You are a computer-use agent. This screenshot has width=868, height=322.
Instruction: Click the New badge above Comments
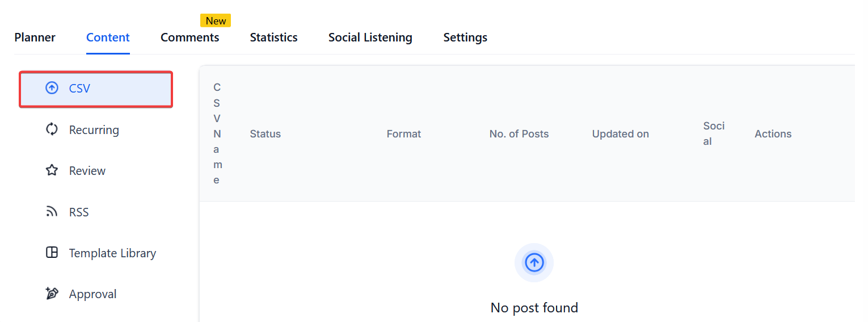coord(216,21)
